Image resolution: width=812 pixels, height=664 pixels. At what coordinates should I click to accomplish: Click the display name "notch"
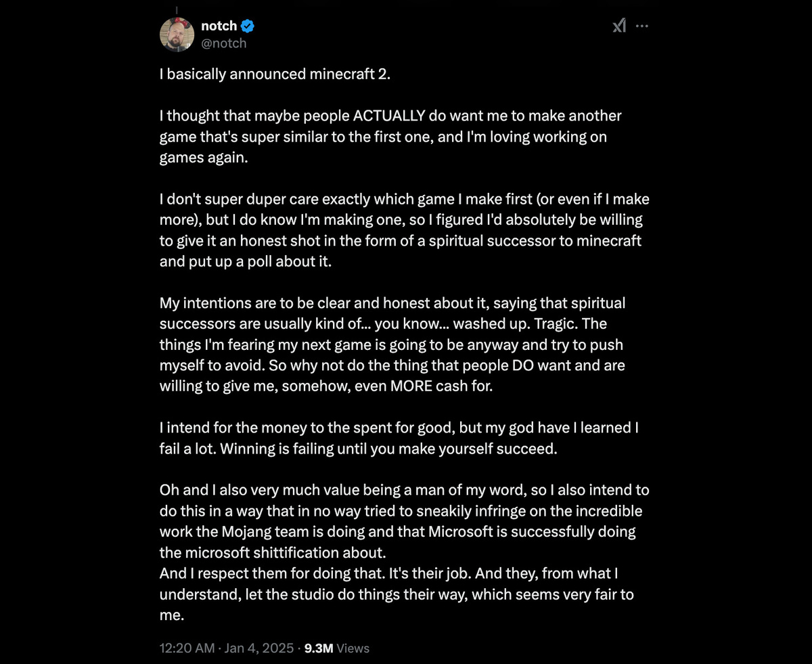click(x=219, y=26)
